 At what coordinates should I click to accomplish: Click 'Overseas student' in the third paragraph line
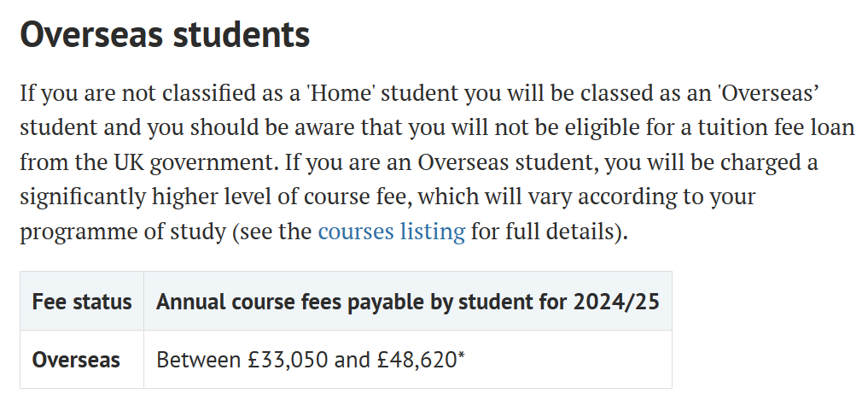508,162
